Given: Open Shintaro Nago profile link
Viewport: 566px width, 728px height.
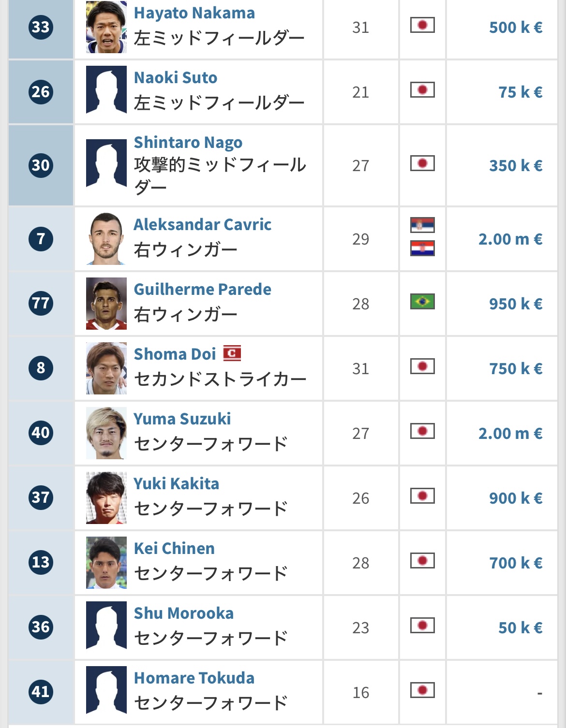Looking at the screenshot, I should (x=188, y=142).
